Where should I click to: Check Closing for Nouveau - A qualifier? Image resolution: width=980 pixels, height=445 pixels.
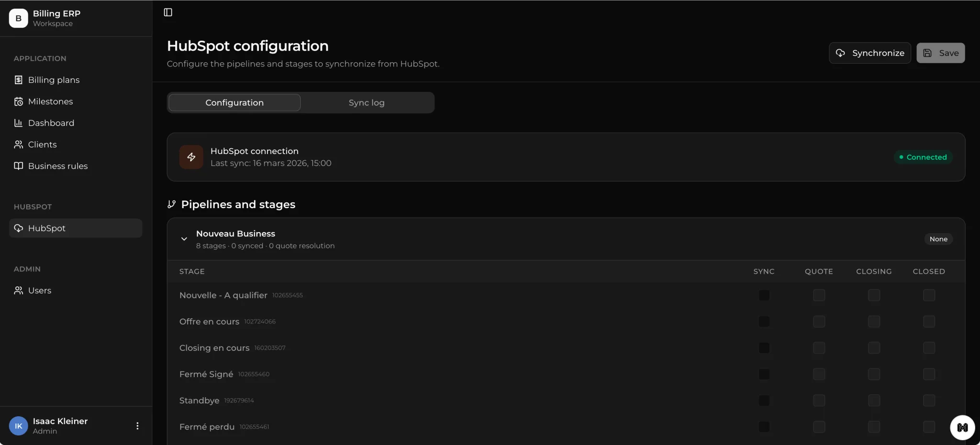coord(874,295)
